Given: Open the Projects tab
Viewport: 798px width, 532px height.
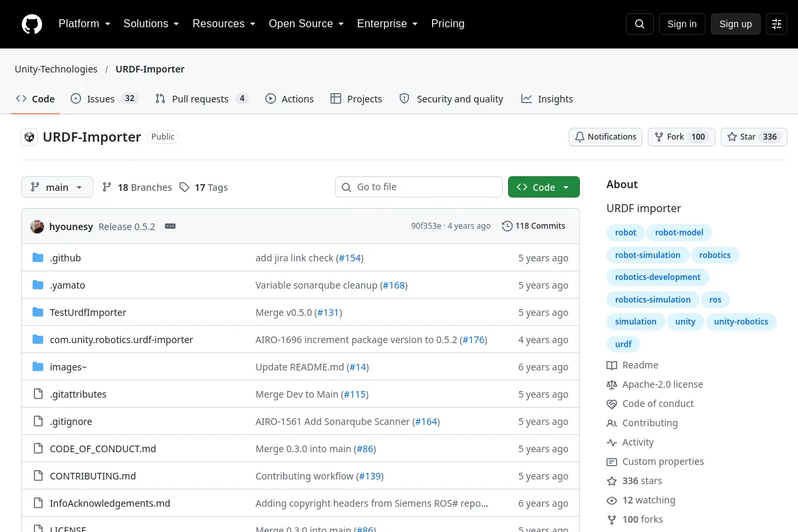Looking at the screenshot, I should (356, 99).
